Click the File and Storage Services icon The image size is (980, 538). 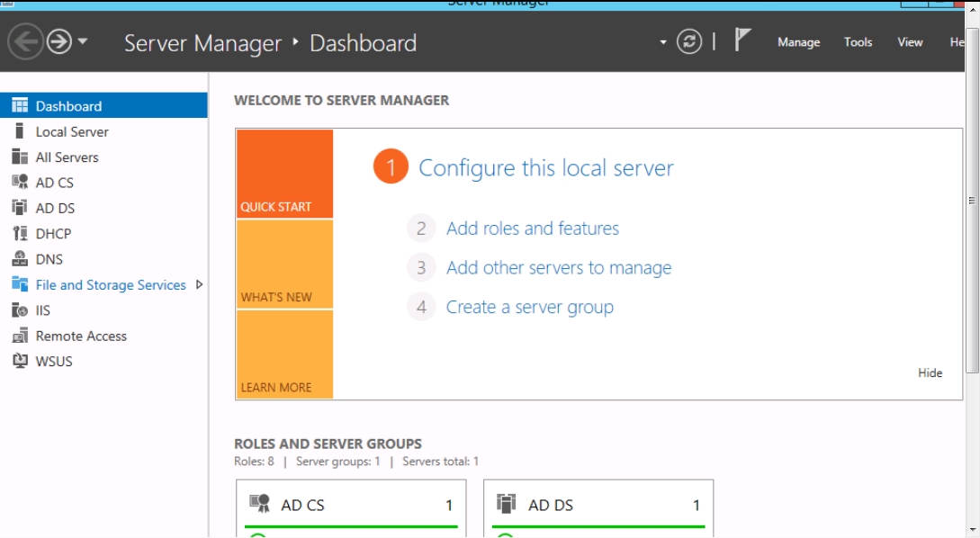click(20, 284)
